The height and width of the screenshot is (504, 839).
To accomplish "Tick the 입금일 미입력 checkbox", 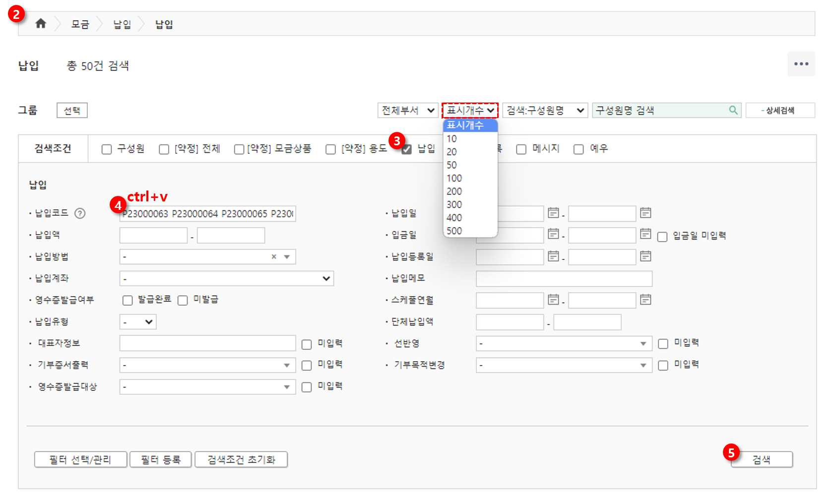I will 662,237.
